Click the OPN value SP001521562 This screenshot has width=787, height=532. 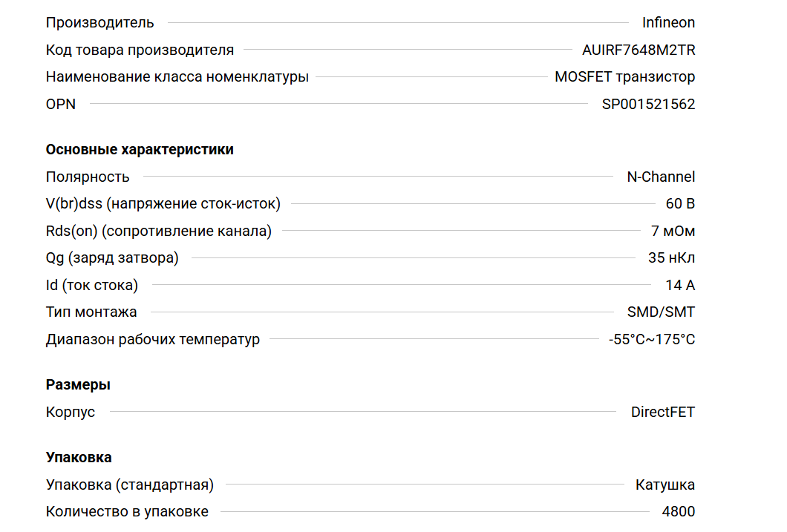[x=648, y=104]
